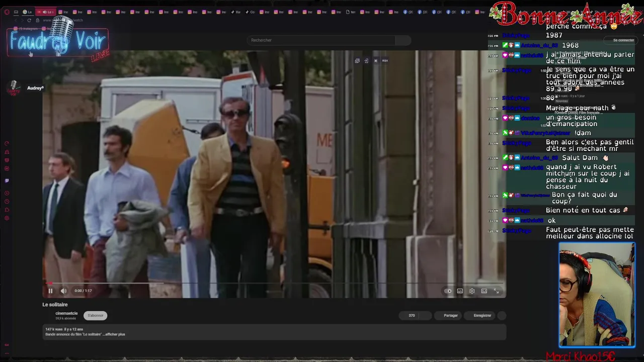Open the (1) Instagram bookmark
The width and height of the screenshot is (644, 362).
click(x=27, y=29)
